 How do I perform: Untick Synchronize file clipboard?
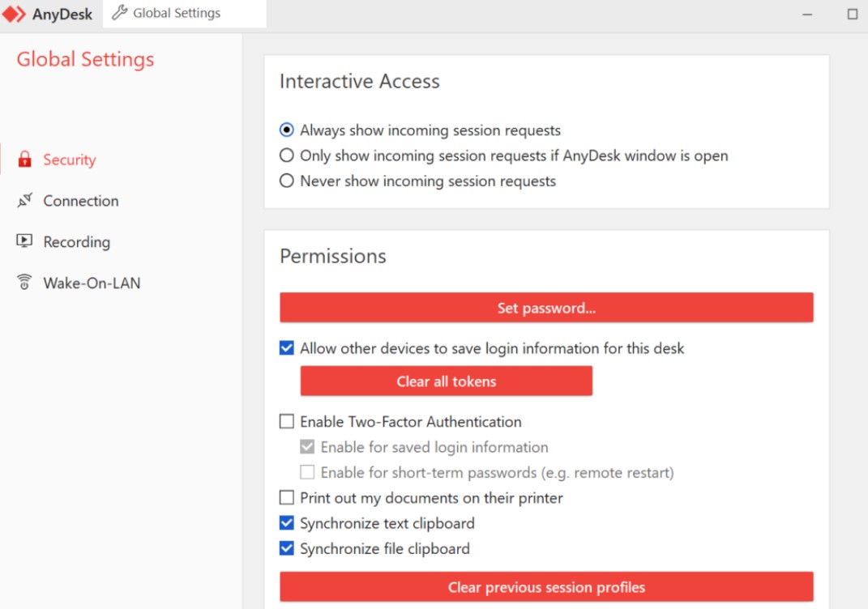(287, 549)
